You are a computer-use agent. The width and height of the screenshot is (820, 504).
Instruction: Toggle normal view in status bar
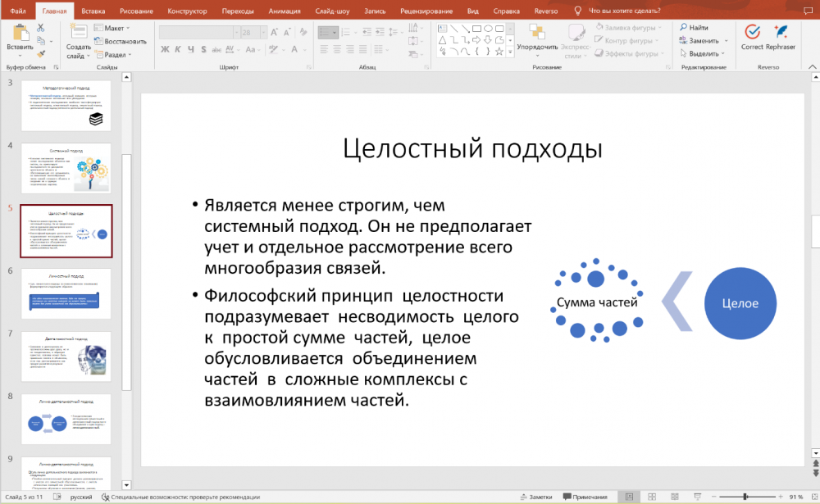tap(628, 497)
